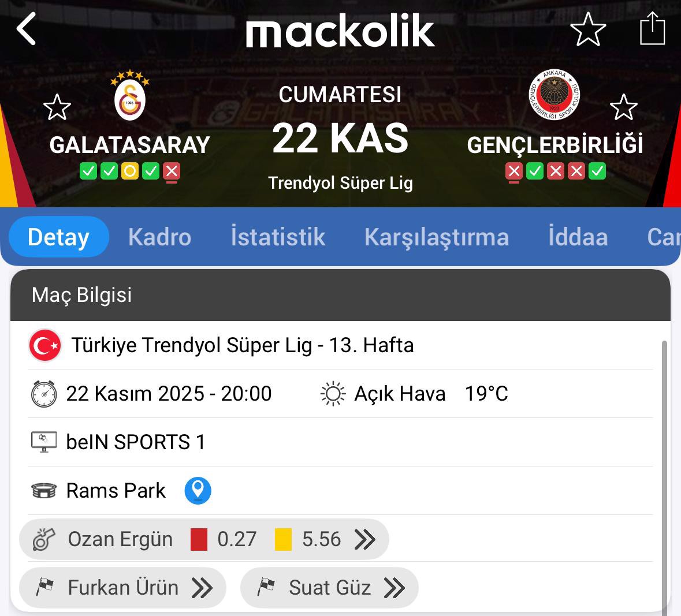
Task: Toggle the Galatasaray favorite star
Action: point(57,107)
